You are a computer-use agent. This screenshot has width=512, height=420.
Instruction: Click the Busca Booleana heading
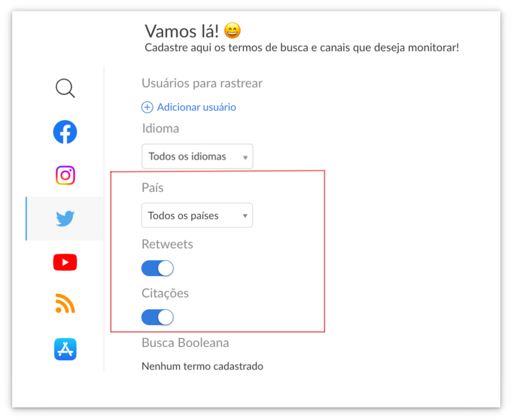tap(185, 342)
